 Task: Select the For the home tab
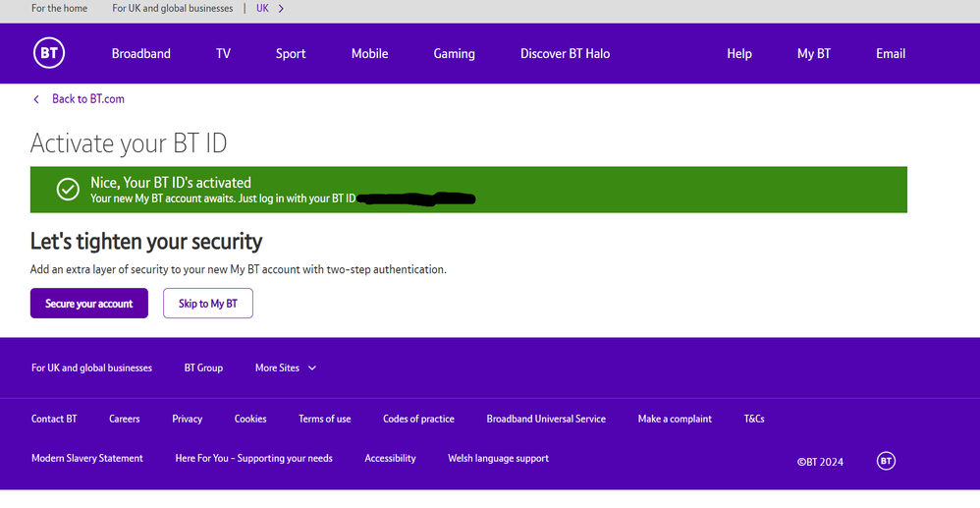(59, 8)
